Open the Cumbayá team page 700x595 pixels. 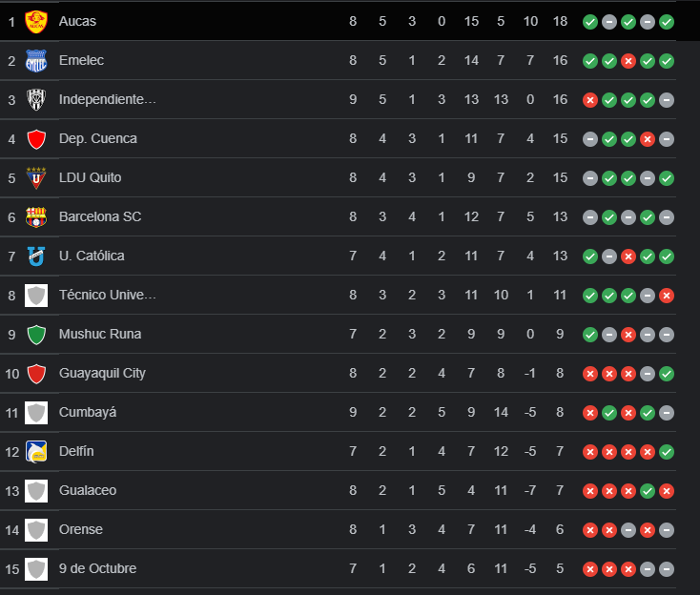tap(88, 412)
